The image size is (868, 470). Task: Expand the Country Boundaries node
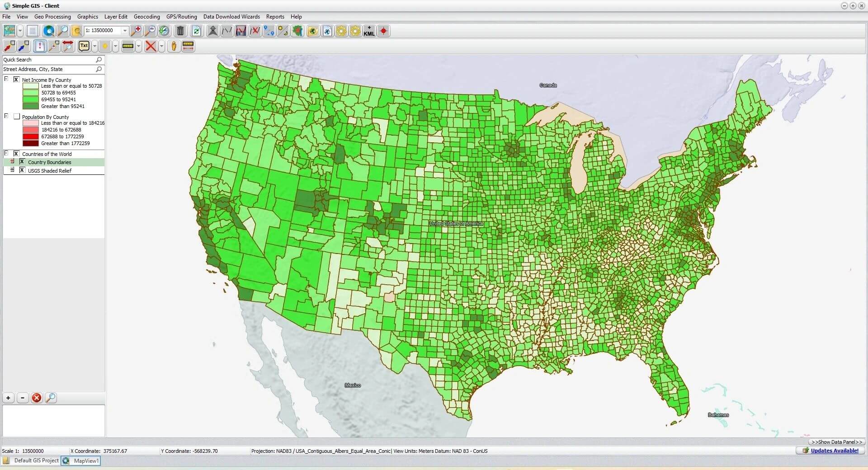[12, 161]
